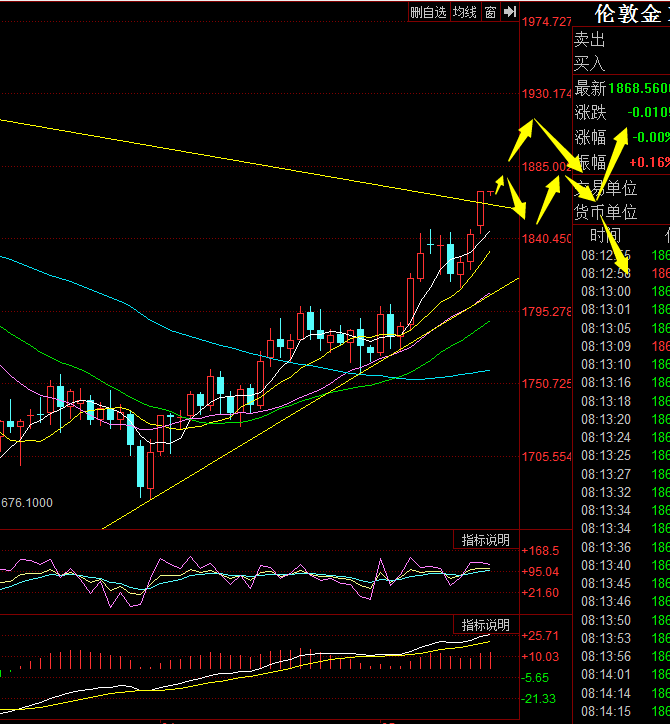Click the 676.1000 low price label
Image resolution: width=670 pixels, height=724 pixels.
coord(27,503)
